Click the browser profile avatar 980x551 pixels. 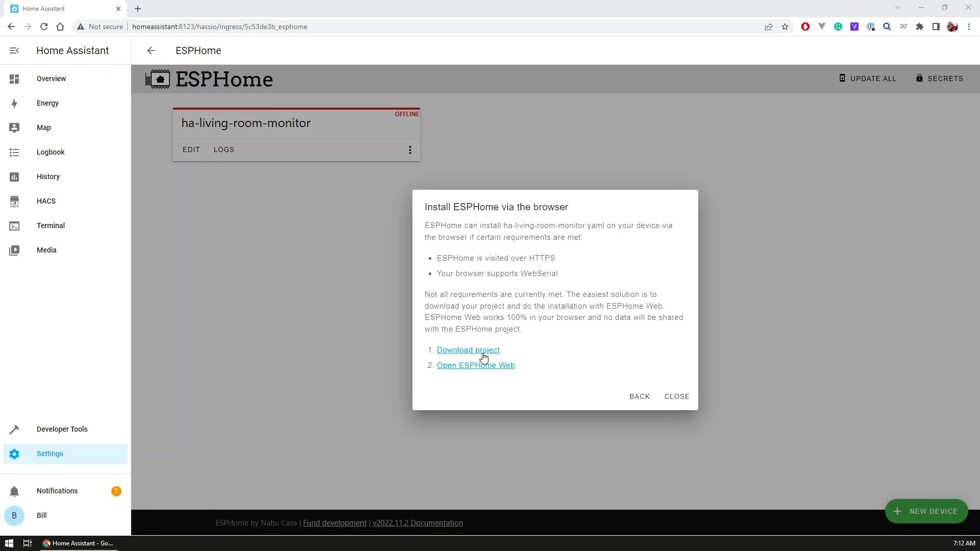coord(952,27)
